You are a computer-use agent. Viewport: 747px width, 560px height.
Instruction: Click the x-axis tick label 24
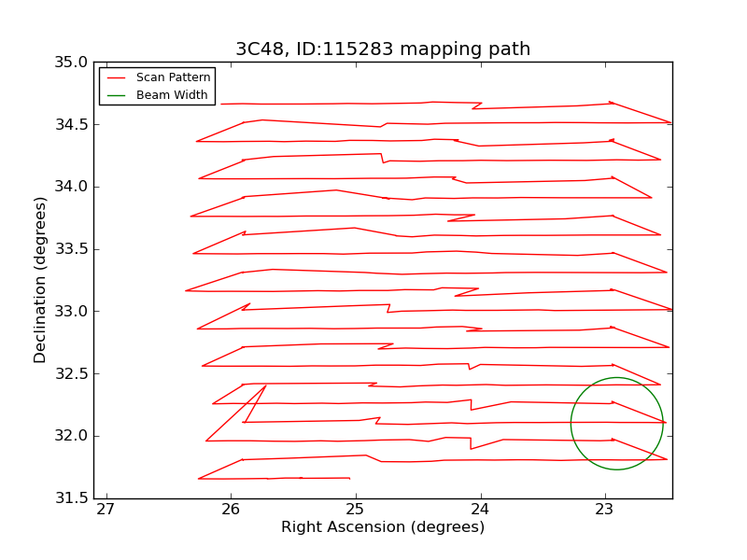480,510
